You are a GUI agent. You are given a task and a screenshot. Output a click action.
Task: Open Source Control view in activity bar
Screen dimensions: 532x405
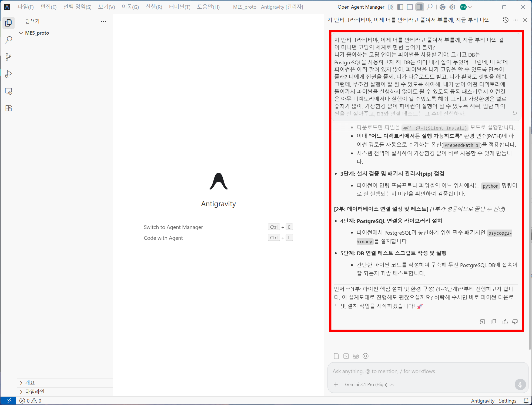9,57
